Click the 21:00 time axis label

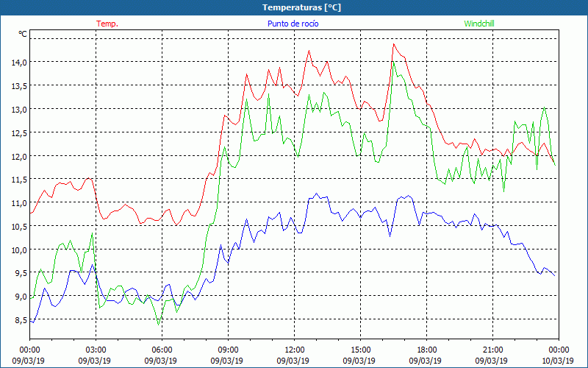pos(492,350)
